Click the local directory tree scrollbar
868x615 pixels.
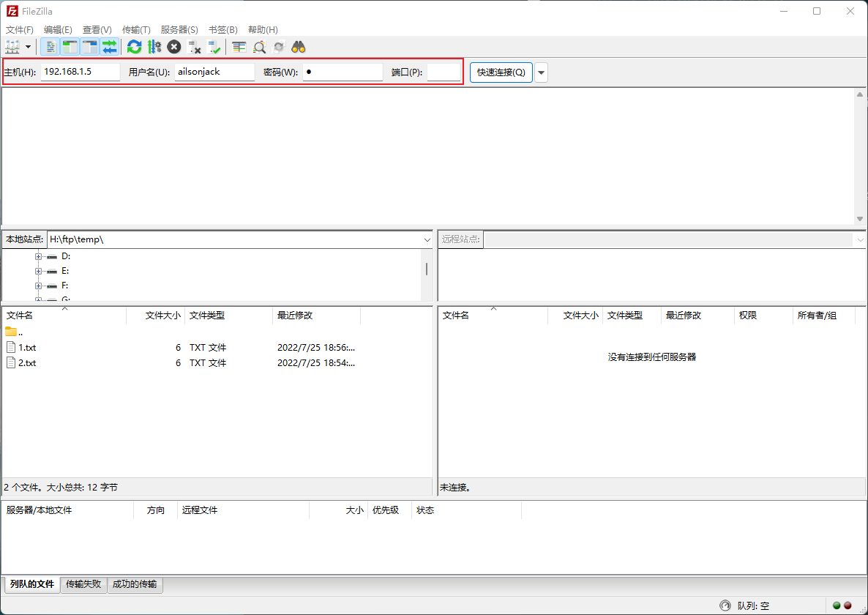pos(427,269)
